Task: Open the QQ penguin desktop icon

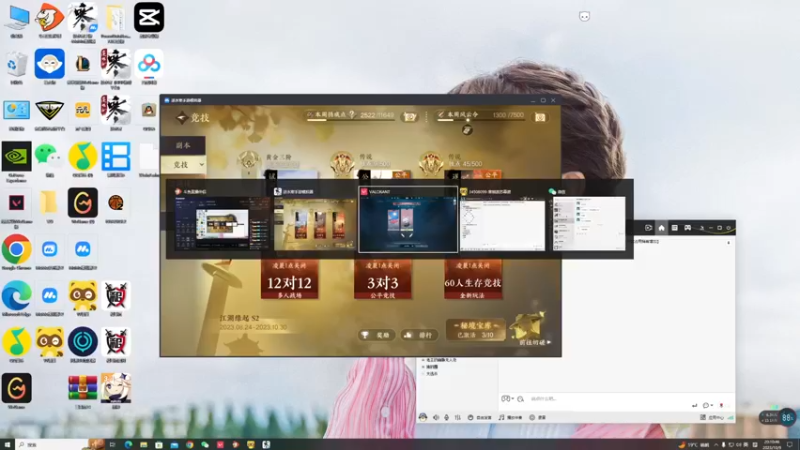Action: (x=148, y=110)
